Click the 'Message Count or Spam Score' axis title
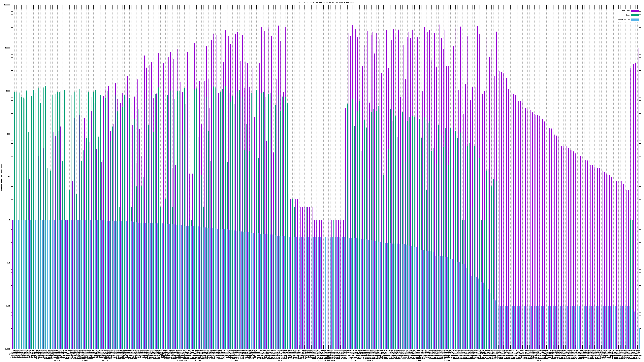644x362 pixels. [x=1, y=177]
